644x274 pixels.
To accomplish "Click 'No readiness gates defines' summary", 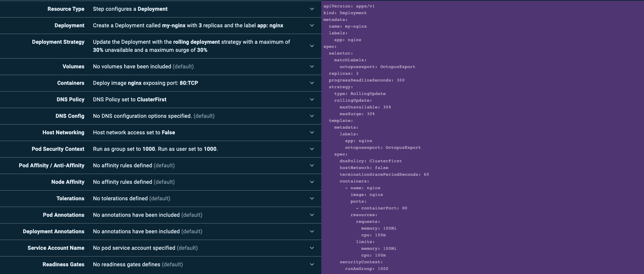I will (138, 265).
